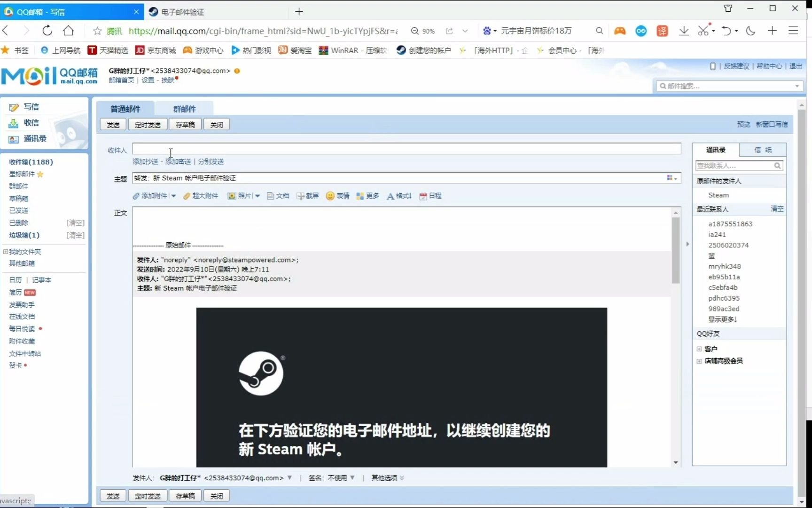Insert an emoji from 表情
The height and width of the screenshot is (508, 812).
(x=338, y=196)
